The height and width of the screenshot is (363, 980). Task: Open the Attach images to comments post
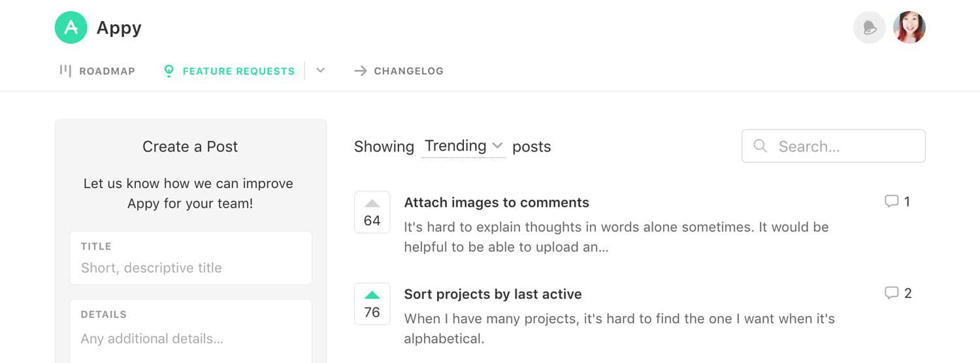497,202
